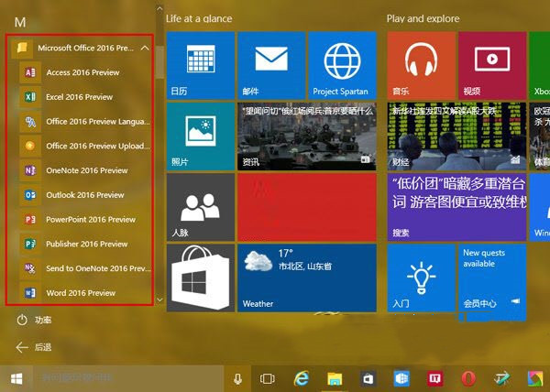Click 'Outlook 2016 Preview' label

pos(85,195)
